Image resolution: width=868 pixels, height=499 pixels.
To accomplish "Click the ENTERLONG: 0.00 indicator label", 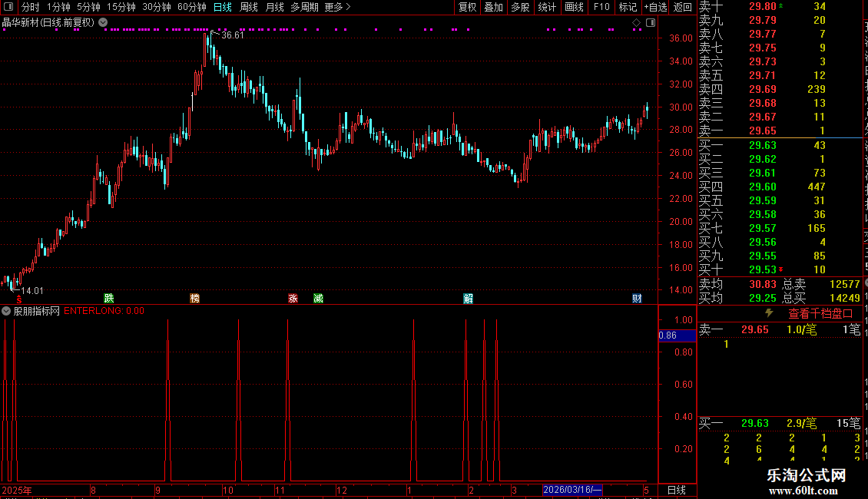I will tap(104, 311).
